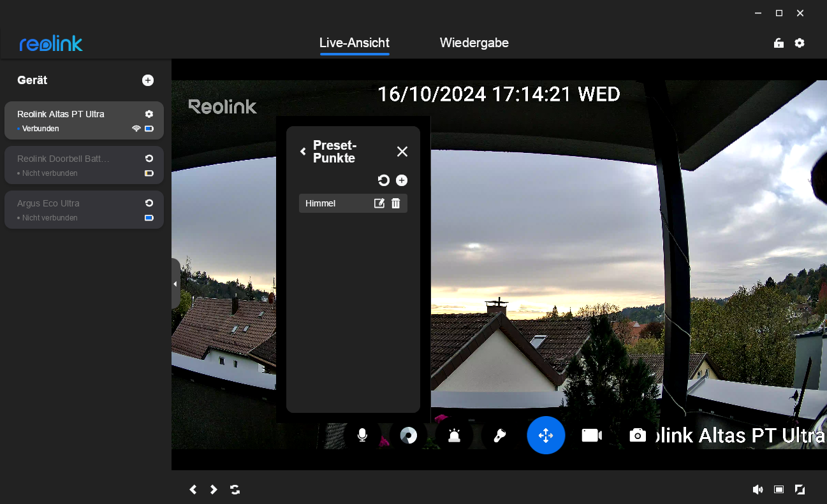This screenshot has height=504, width=827.
Task: Click the Wi-Fi signal icon on Altas PT Ultra
Action: point(136,129)
